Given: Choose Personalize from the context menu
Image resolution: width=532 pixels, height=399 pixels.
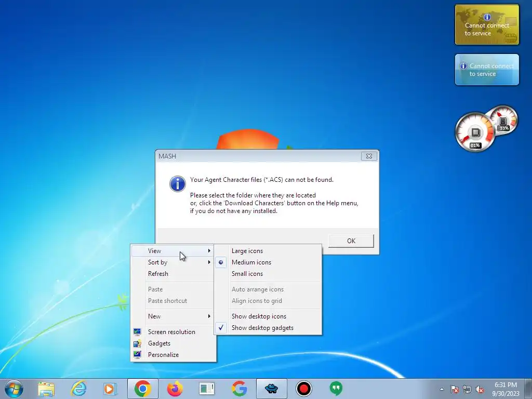Looking at the screenshot, I should 172,354.
